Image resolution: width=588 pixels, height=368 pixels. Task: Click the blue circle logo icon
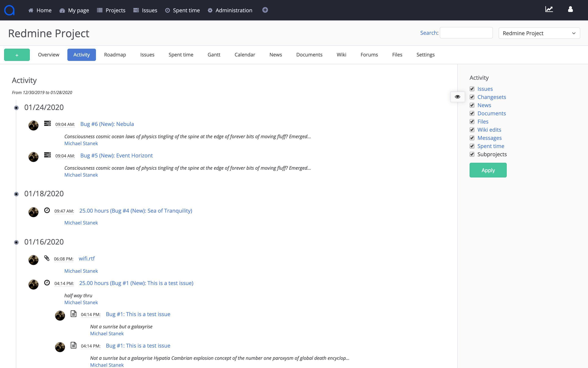[x=9, y=10]
